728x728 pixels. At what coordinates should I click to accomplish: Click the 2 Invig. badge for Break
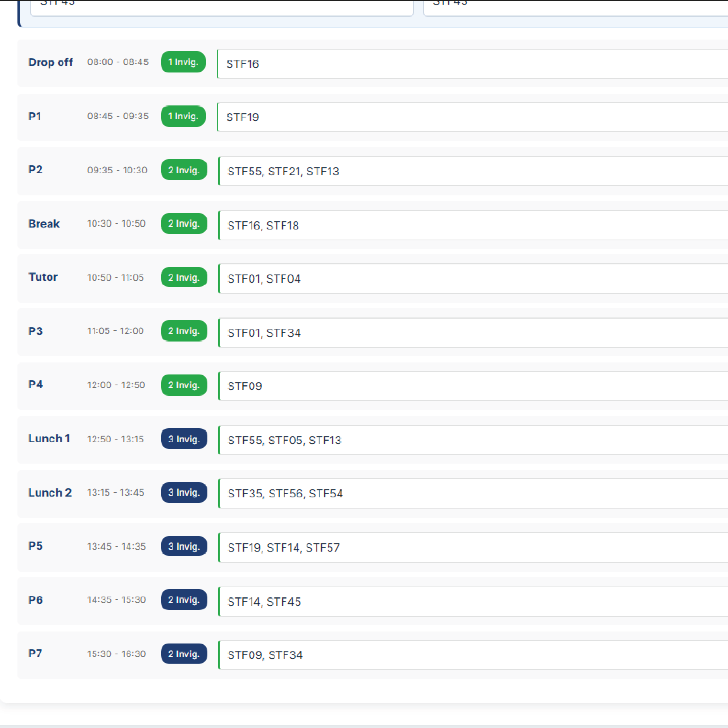184,223
